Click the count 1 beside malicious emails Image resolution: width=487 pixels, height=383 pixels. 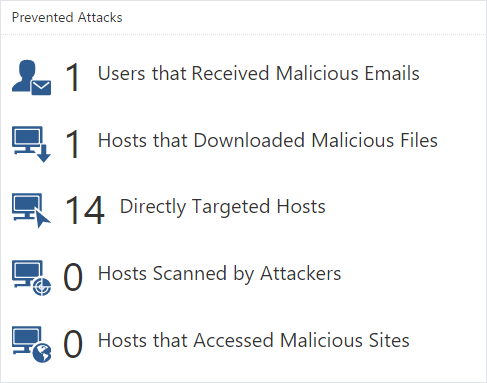(73, 77)
